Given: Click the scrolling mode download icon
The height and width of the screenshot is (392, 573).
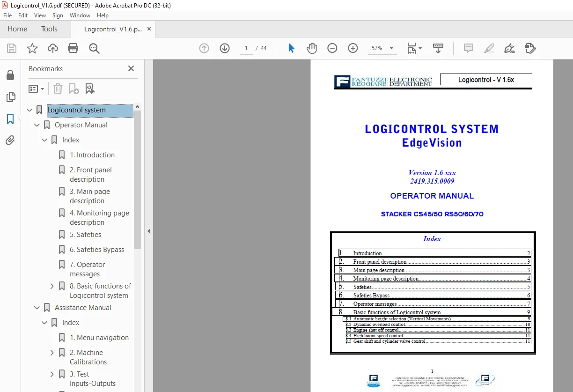Looking at the screenshot, I should (438, 48).
